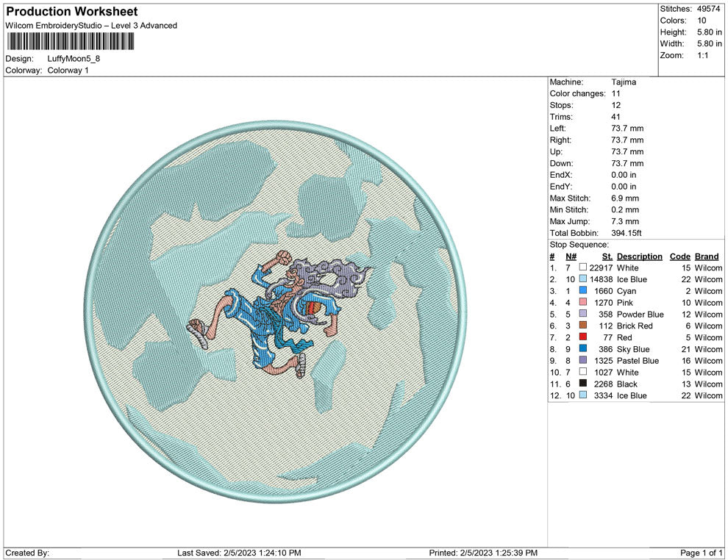Select the Brick Red color swatch
This screenshot has width=728, height=560.
[x=583, y=326]
